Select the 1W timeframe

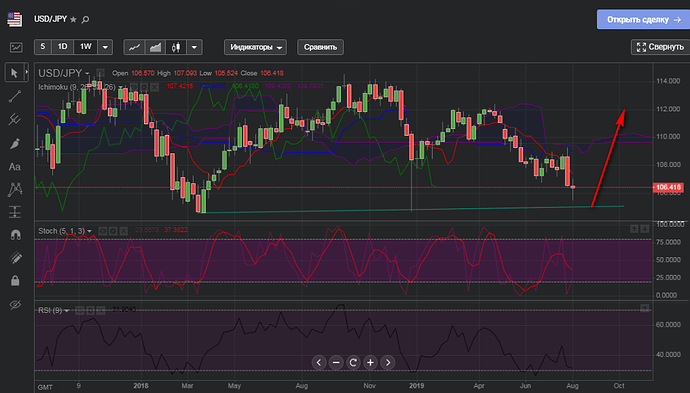tap(86, 47)
